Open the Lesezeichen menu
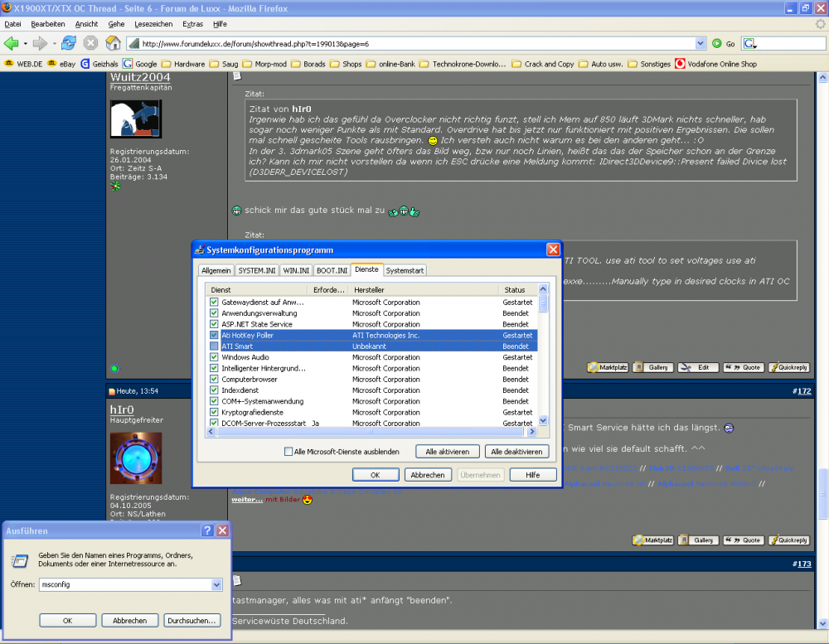Screen dimensions: 829x644 coord(153,24)
